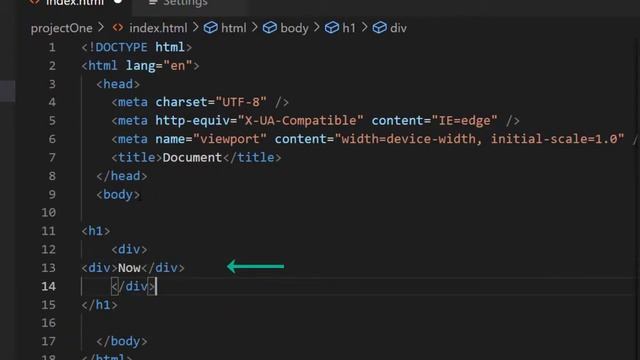The image size is (640, 360).
Task: Click the opening head tag
Action: (118, 84)
